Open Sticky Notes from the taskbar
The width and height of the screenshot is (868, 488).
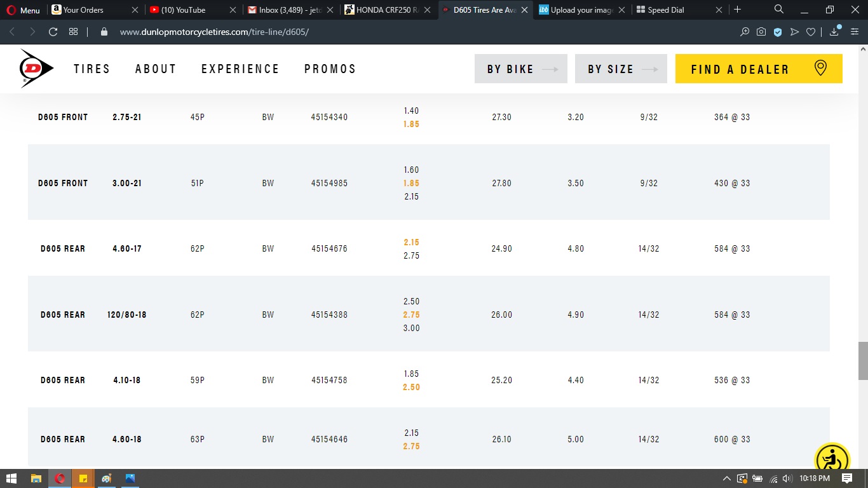[83, 478]
